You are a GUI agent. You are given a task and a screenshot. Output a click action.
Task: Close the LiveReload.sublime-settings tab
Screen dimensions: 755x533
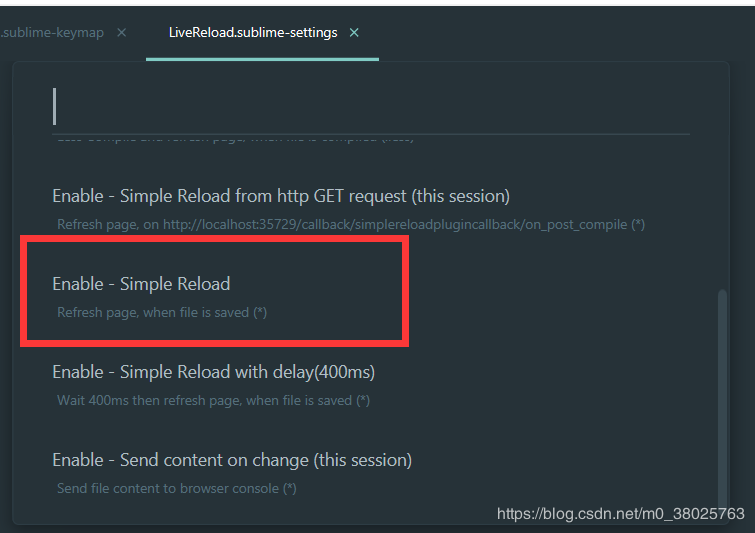(x=354, y=33)
